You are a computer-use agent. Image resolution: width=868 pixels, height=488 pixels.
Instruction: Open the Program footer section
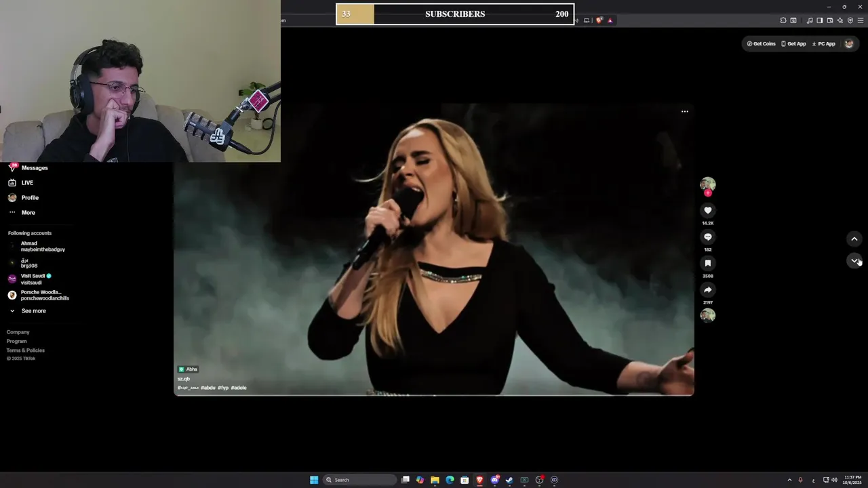pos(17,341)
